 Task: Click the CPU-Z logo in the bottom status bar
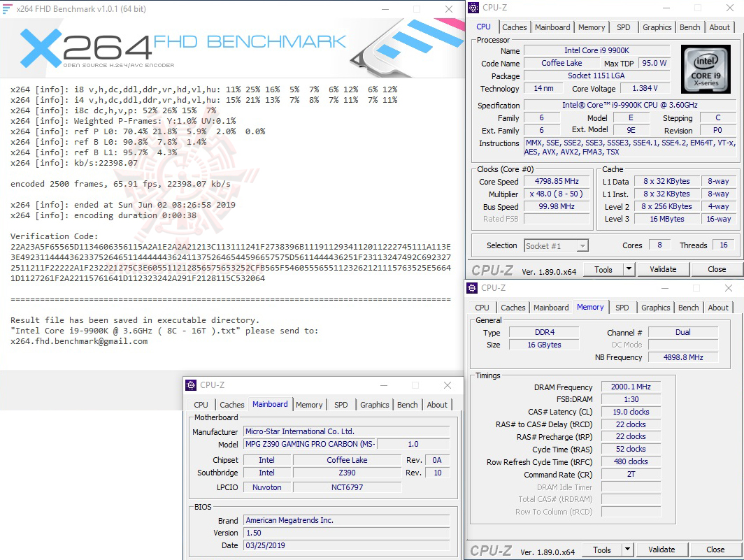click(x=492, y=550)
